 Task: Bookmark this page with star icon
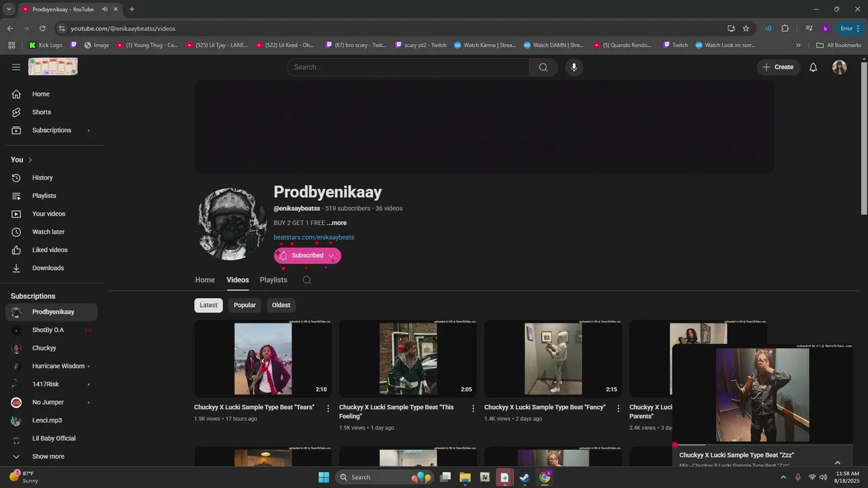pyautogui.click(x=746, y=28)
